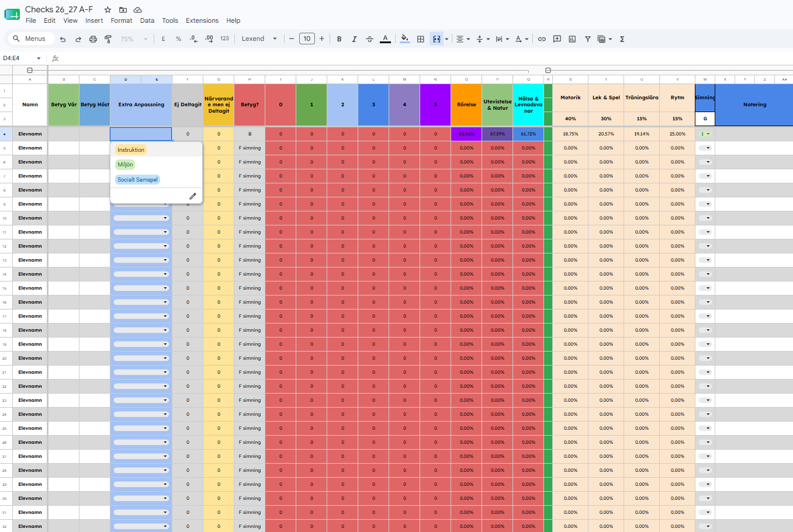Decrease font size with minus button

coord(292,39)
